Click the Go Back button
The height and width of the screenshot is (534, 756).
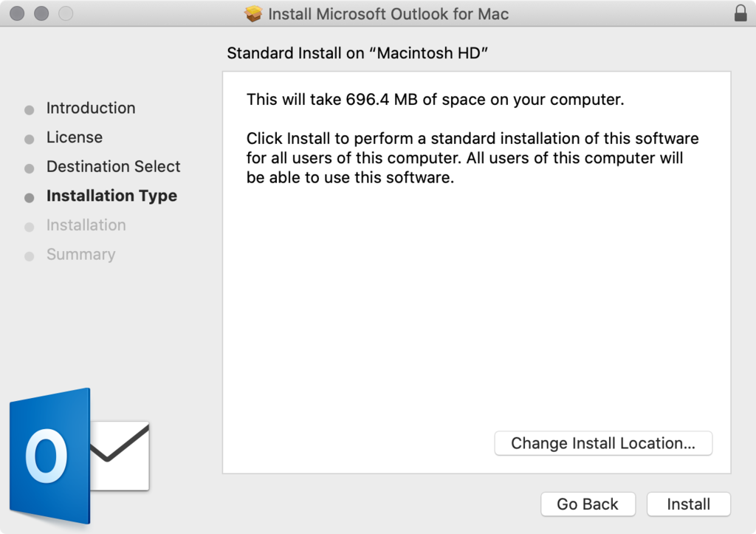pos(588,504)
